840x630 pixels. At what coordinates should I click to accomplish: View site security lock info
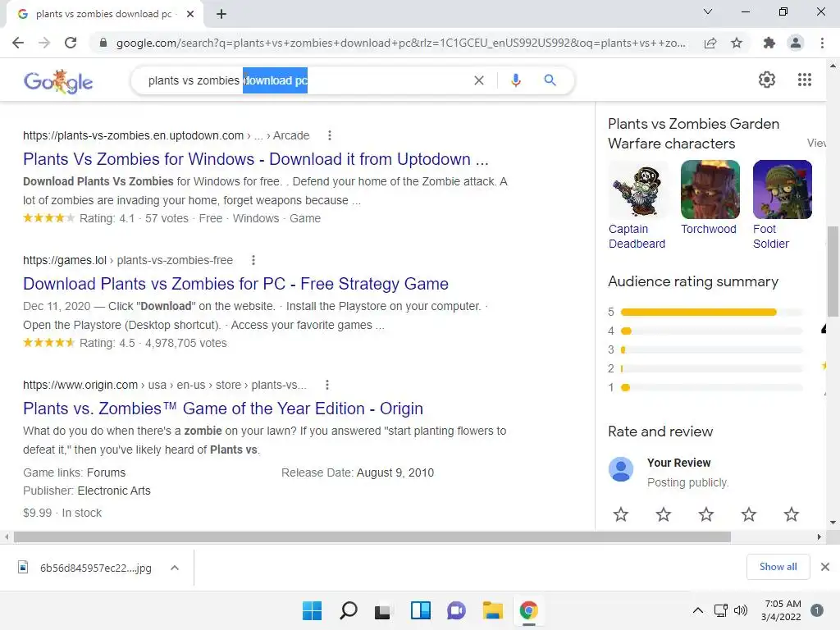[x=103, y=43]
